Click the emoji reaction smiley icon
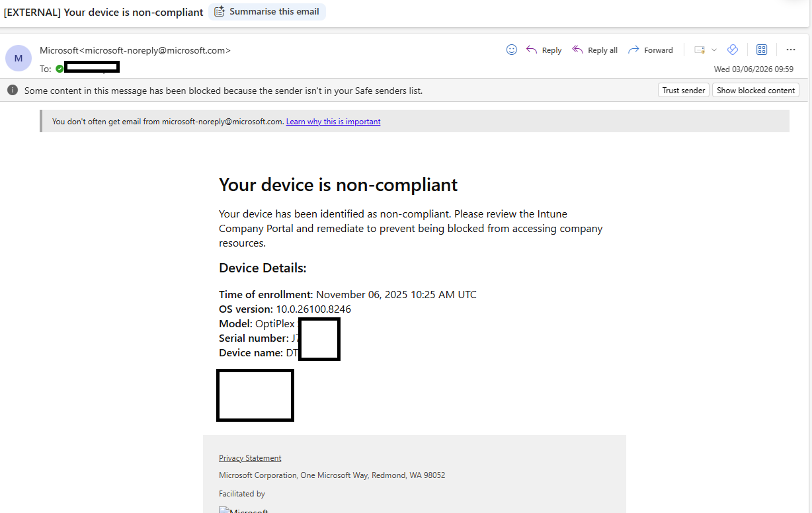812x513 pixels. click(511, 50)
